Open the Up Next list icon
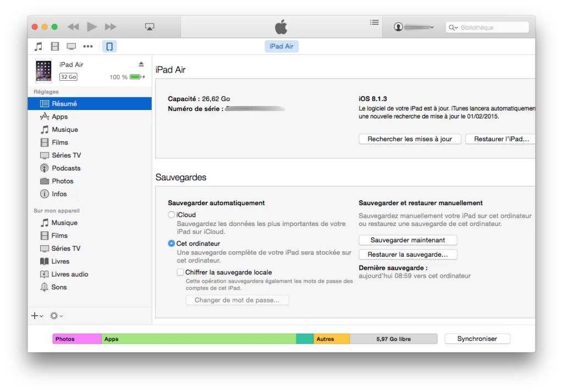The height and width of the screenshot is (392, 563). click(x=374, y=23)
